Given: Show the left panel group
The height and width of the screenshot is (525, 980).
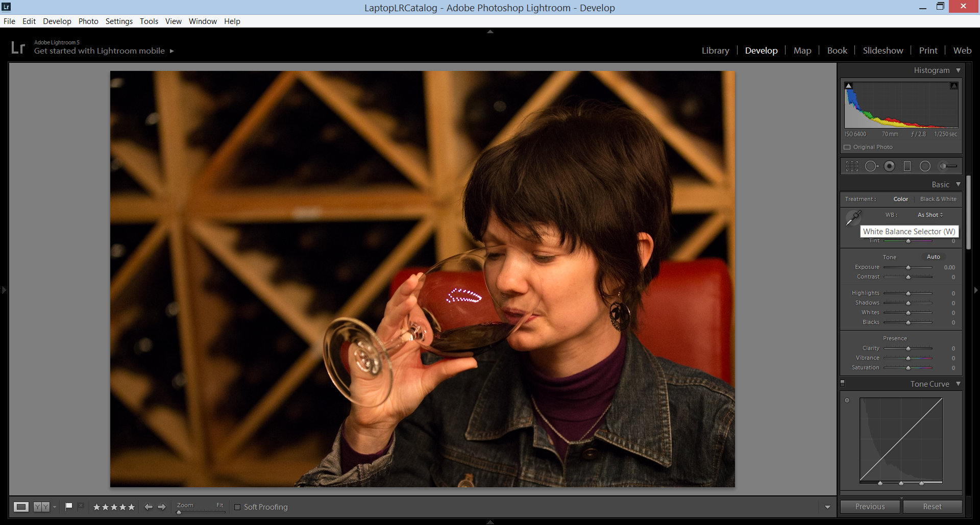Looking at the screenshot, I should 4,290.
